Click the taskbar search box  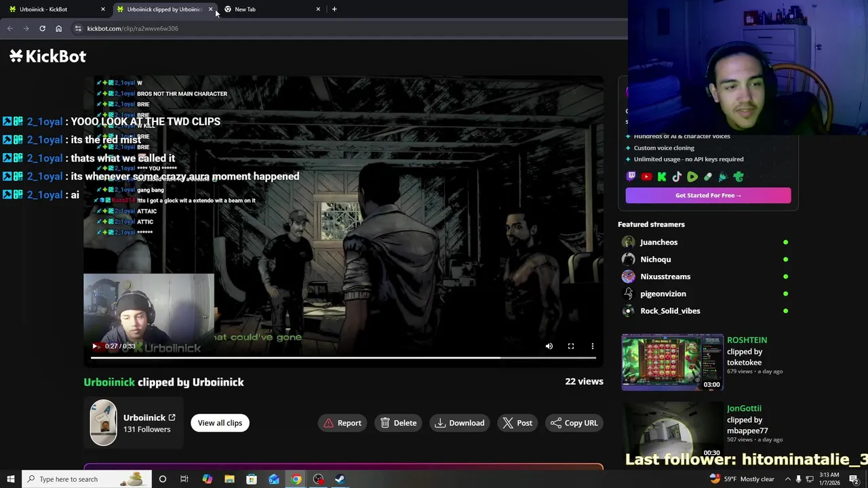click(86, 479)
